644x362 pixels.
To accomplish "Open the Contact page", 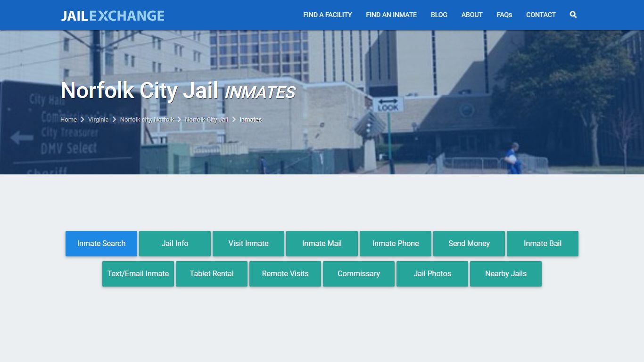I will coord(541,15).
